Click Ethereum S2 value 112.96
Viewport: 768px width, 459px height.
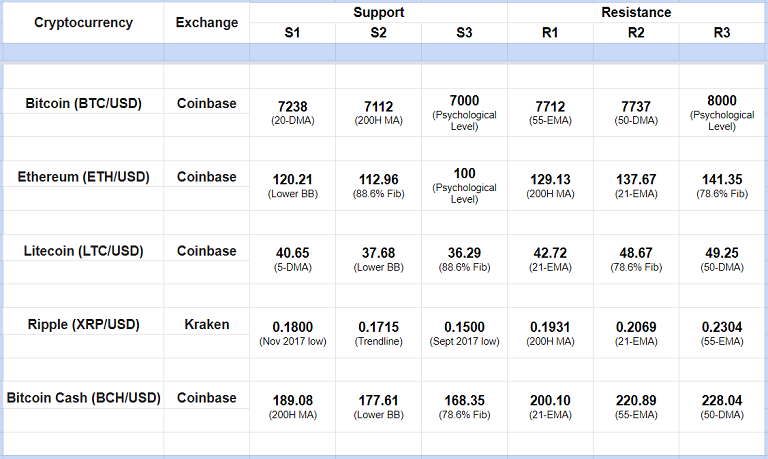click(378, 180)
